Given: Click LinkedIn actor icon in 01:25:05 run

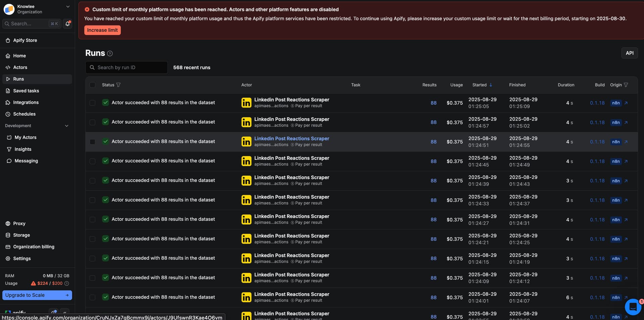Looking at the screenshot, I should click(246, 103).
